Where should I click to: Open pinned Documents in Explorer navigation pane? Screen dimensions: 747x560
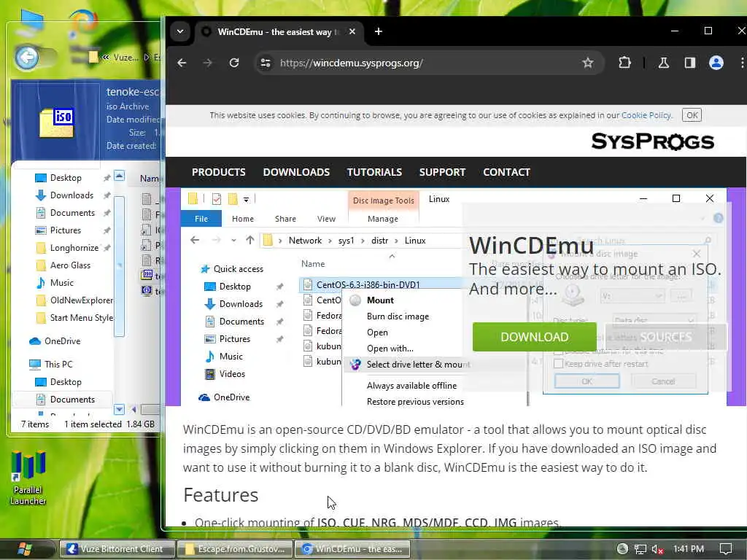coord(72,213)
